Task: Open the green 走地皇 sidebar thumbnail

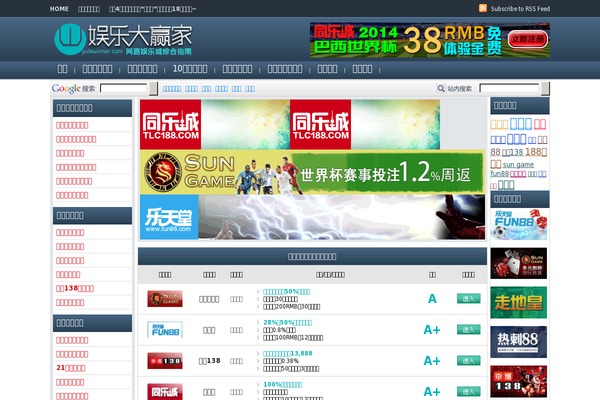Action: pos(519,303)
